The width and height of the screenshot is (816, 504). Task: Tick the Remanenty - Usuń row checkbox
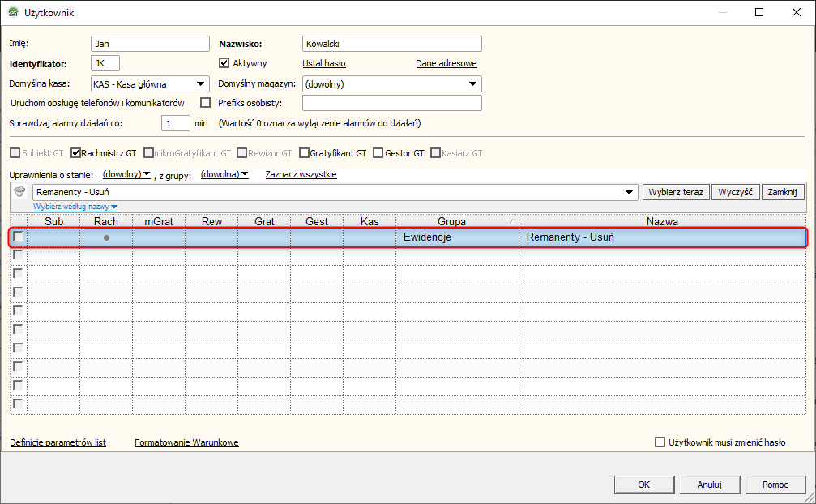pos(18,236)
